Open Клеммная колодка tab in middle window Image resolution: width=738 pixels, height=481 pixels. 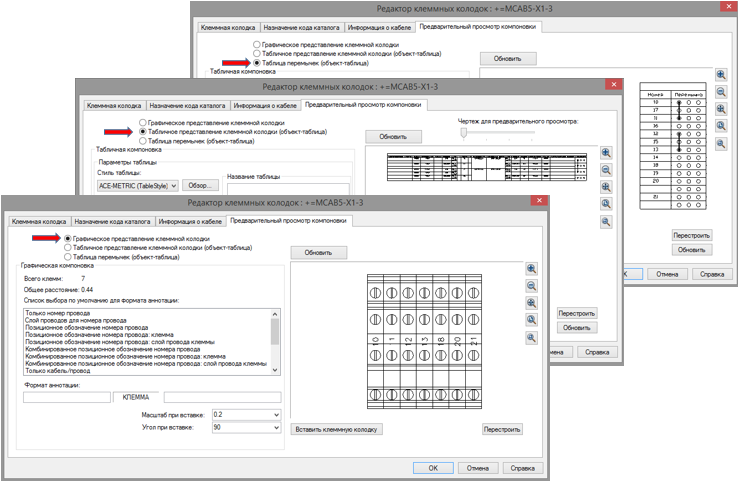[x=114, y=105]
